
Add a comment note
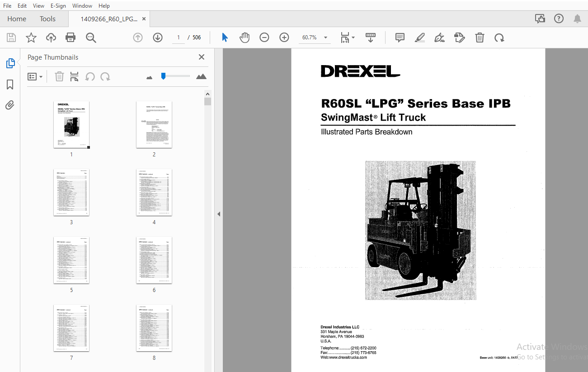(x=400, y=38)
